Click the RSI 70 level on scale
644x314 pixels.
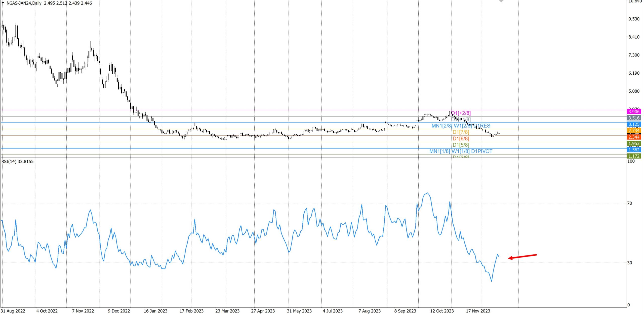point(629,203)
